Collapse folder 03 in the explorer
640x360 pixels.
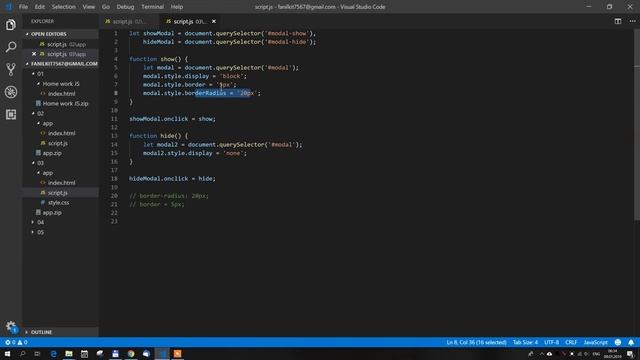tap(60, 163)
